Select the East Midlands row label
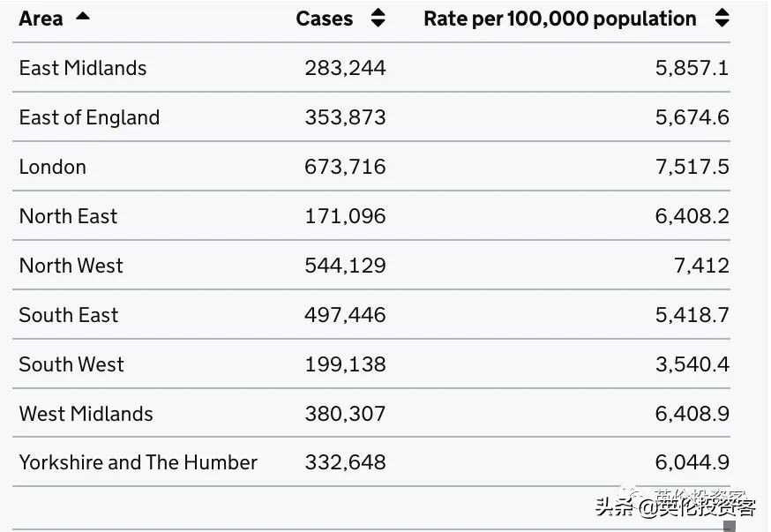 83,68
